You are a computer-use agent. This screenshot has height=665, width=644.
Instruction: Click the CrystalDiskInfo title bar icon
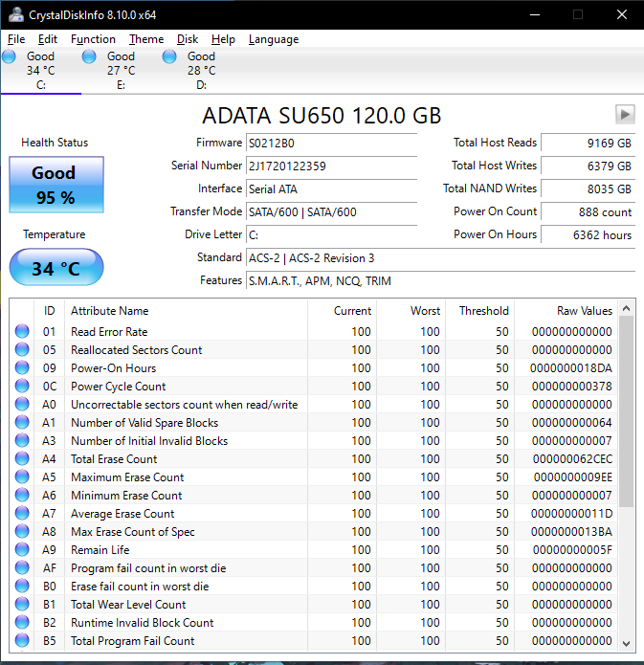pyautogui.click(x=16, y=15)
